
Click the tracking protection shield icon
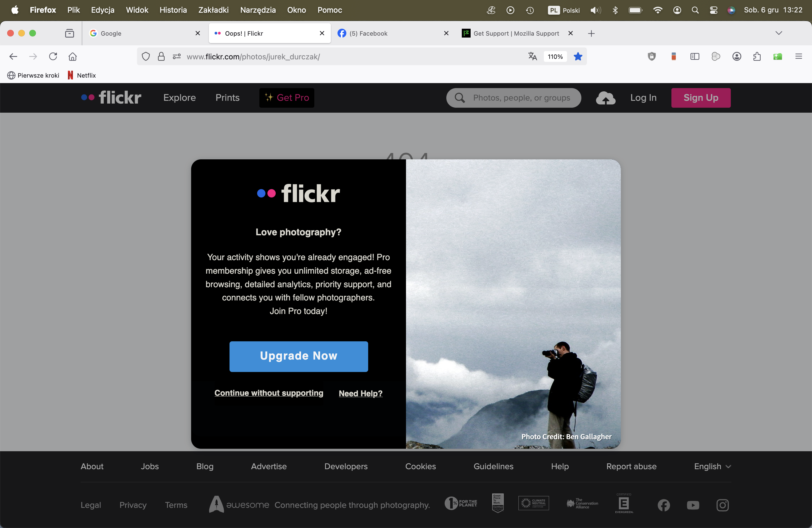146,56
